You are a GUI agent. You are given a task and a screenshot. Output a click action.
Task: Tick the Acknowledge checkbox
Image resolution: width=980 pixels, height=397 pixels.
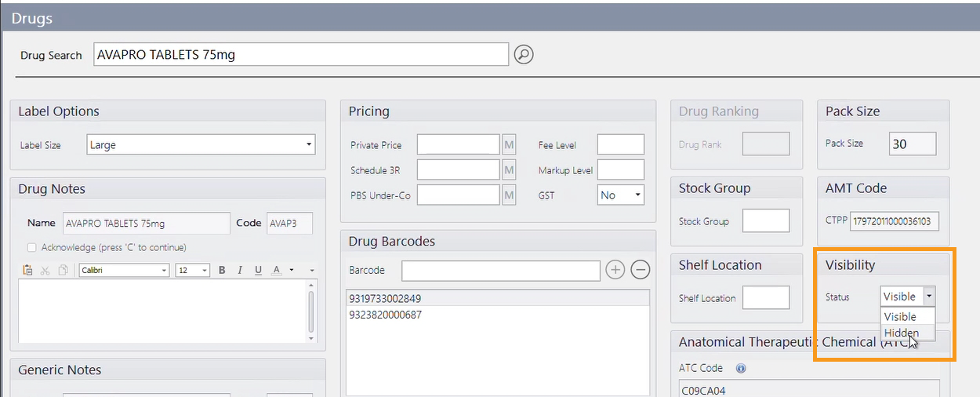32,247
